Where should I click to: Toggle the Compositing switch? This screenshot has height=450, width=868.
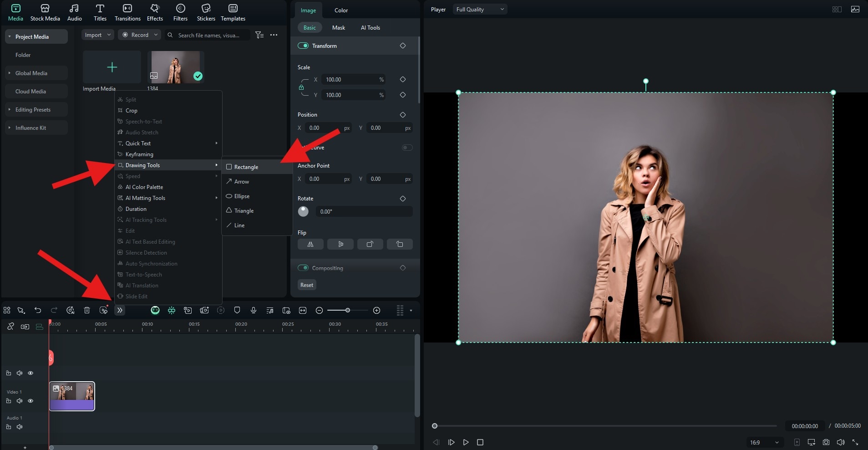[303, 268]
